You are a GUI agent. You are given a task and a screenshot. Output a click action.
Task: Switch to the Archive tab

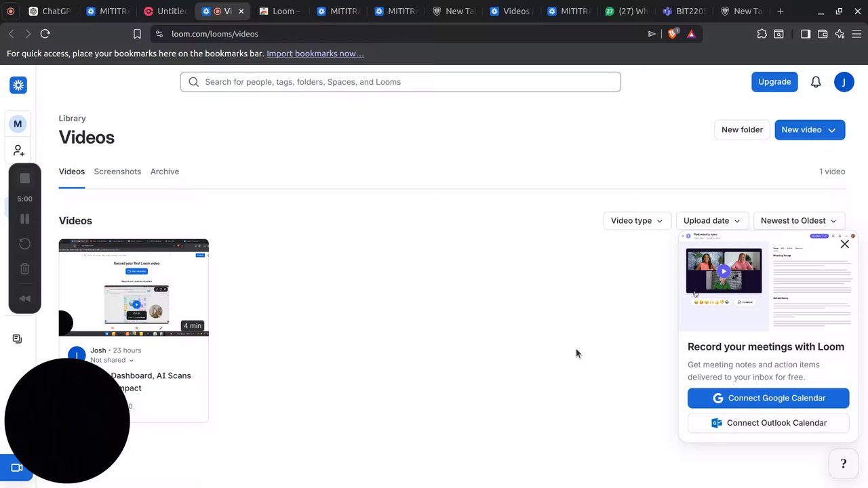tap(165, 171)
